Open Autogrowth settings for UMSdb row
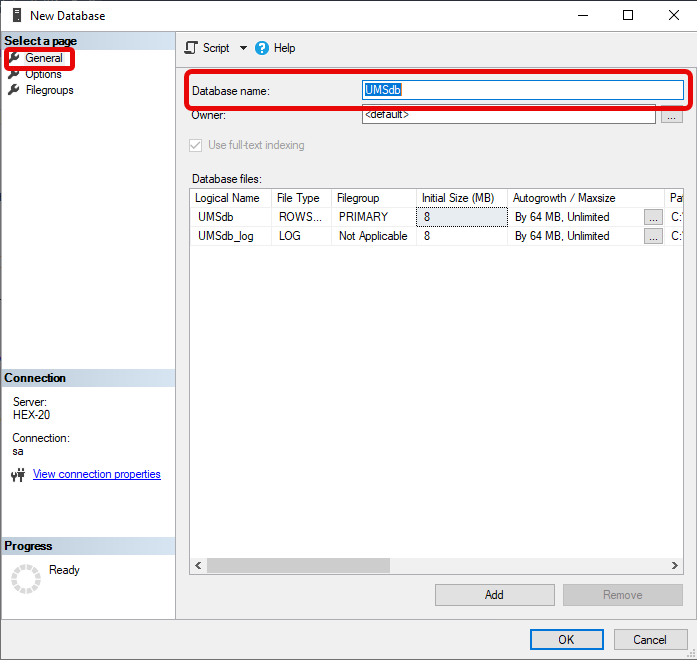 (653, 216)
